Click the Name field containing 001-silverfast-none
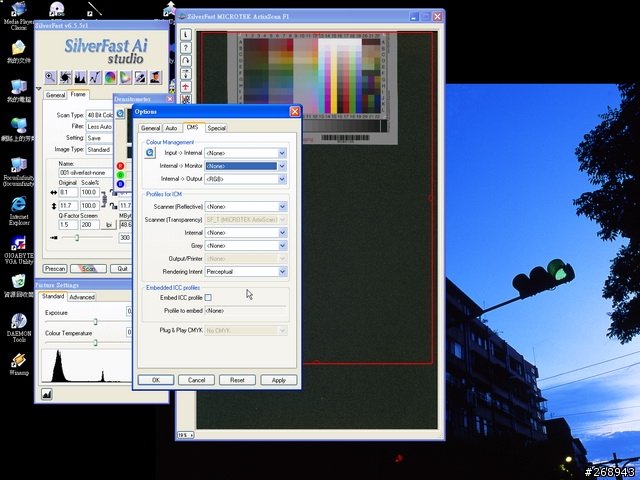The image size is (640, 480). point(85,173)
